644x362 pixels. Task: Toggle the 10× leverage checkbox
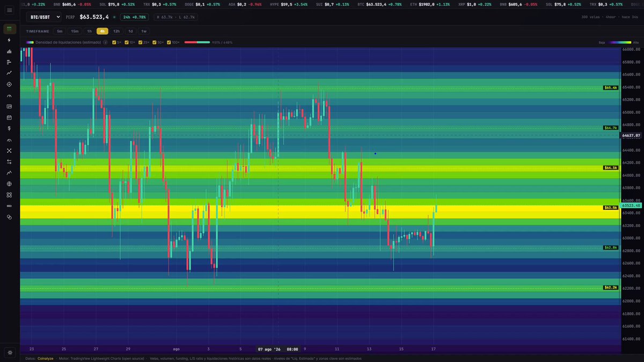pos(127,42)
